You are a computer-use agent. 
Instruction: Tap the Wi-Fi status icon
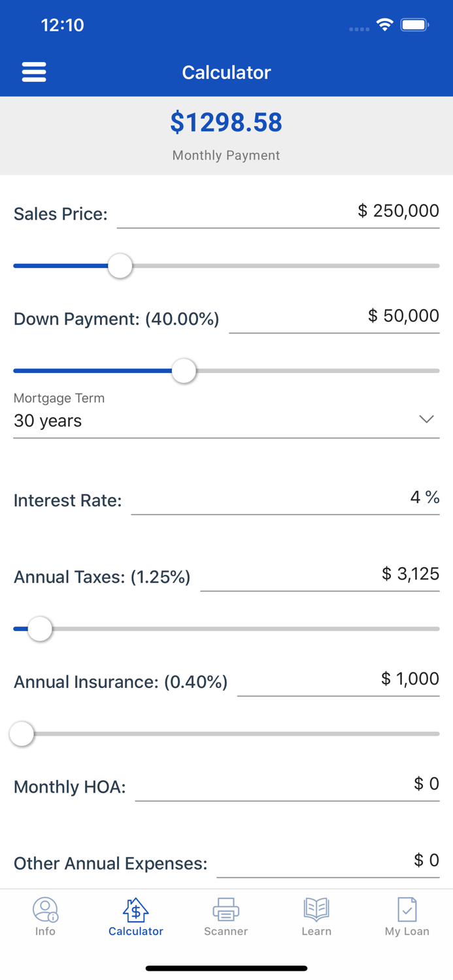(x=384, y=24)
